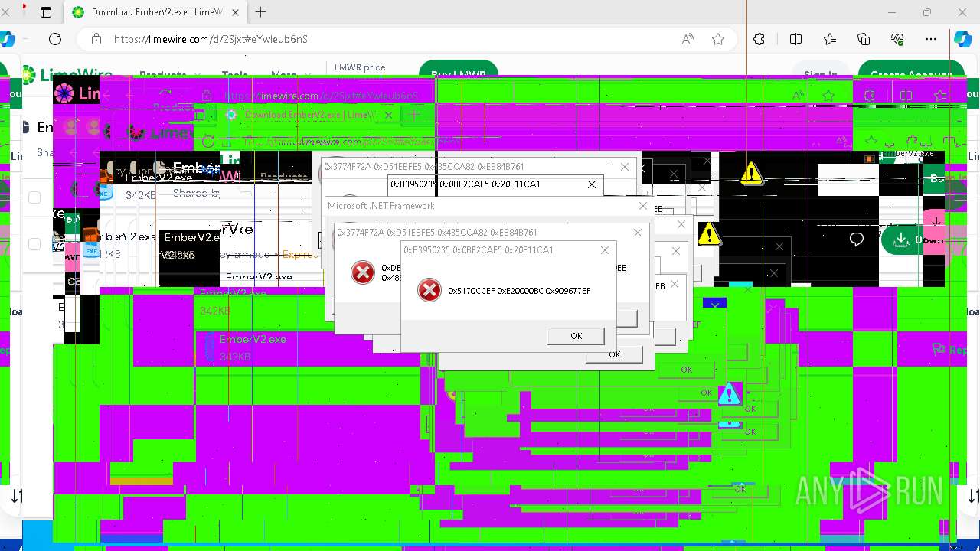Click OK in the 0x5170CCEF error dialog
980x551 pixels.
click(x=577, y=336)
